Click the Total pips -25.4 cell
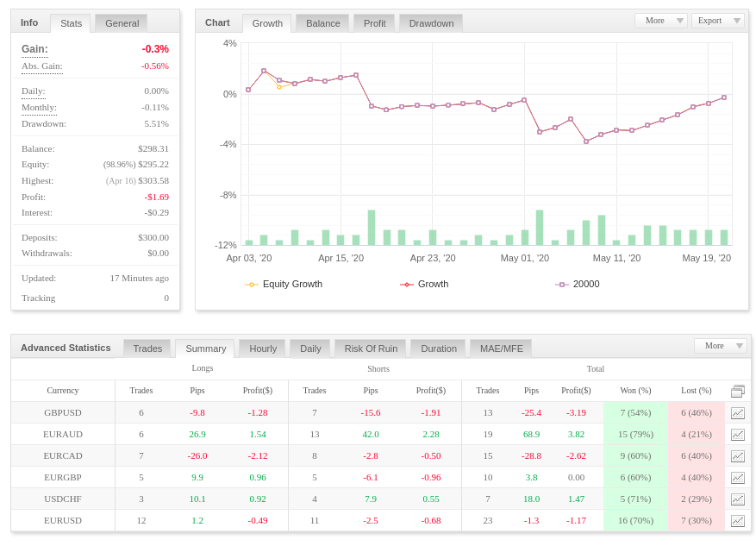Screen dimensions: 756x546 (x=531, y=413)
